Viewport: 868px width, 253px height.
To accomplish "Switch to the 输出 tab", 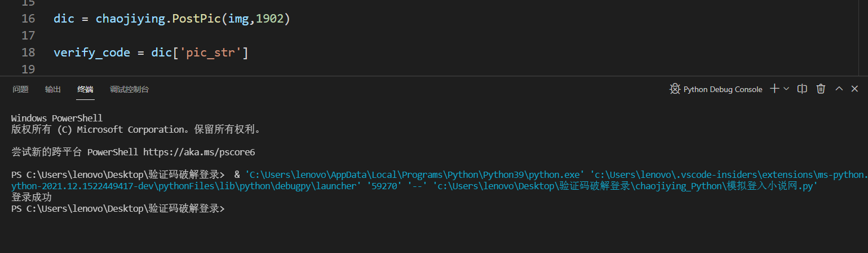I will click(x=53, y=89).
